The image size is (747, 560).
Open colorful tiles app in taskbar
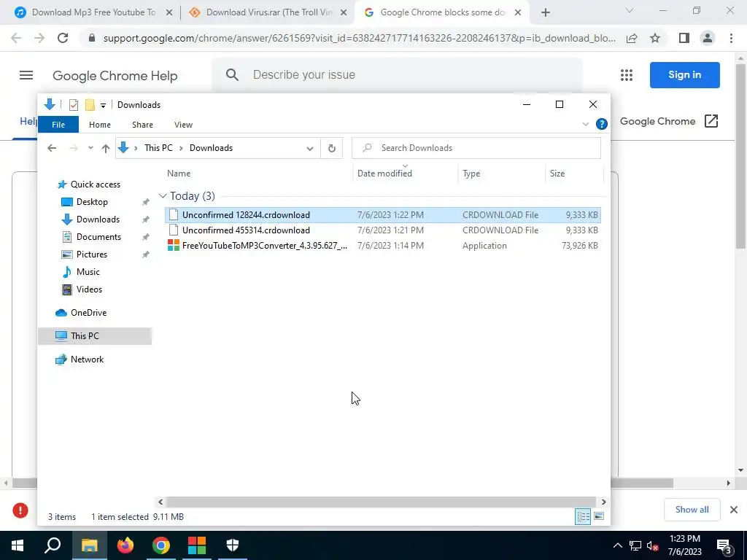click(197, 545)
